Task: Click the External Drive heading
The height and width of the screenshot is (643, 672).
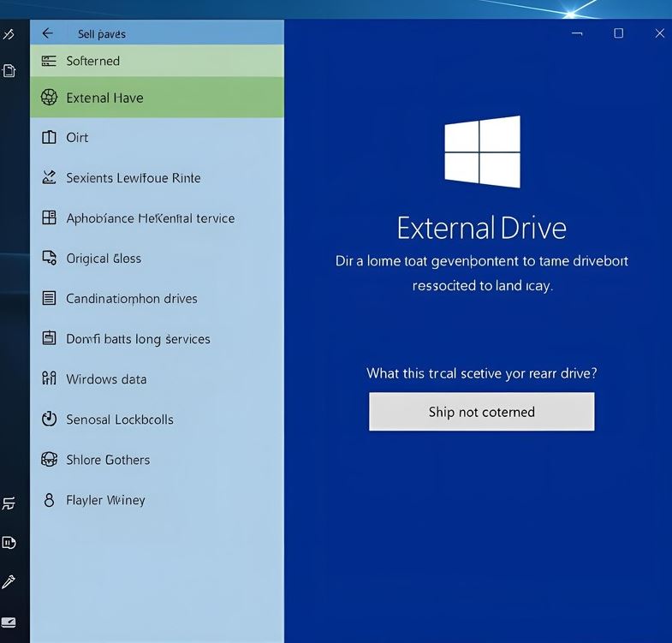Action: pyautogui.click(x=481, y=228)
